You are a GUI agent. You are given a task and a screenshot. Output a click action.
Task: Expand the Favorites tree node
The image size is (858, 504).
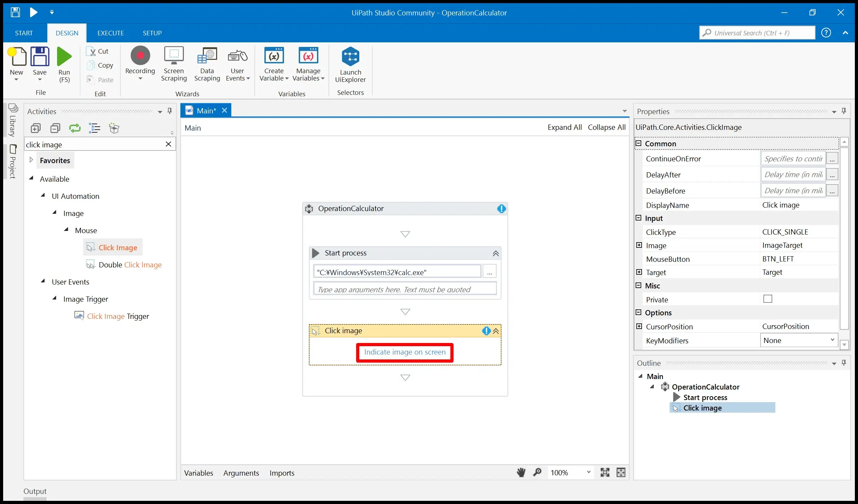point(31,160)
